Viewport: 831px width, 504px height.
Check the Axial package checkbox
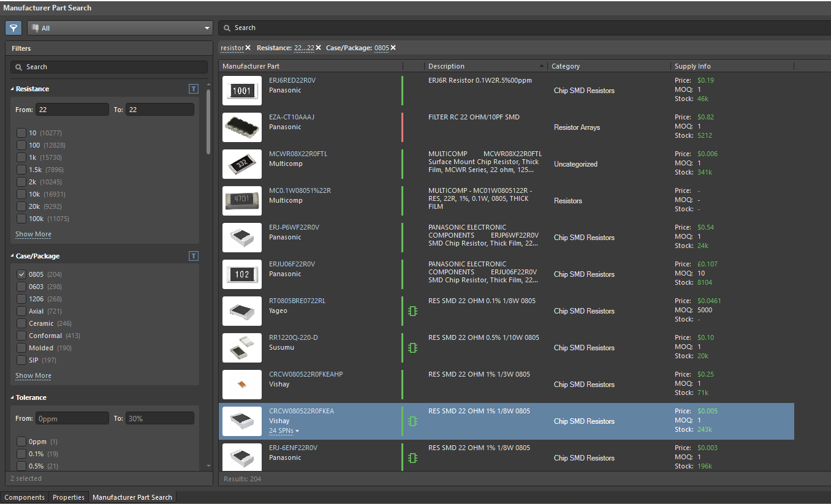tap(21, 311)
